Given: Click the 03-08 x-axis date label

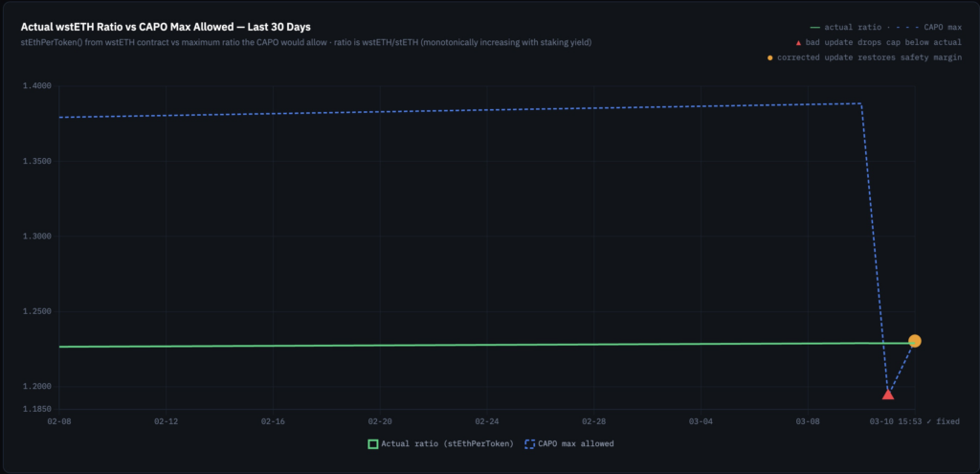Looking at the screenshot, I should pos(808,421).
